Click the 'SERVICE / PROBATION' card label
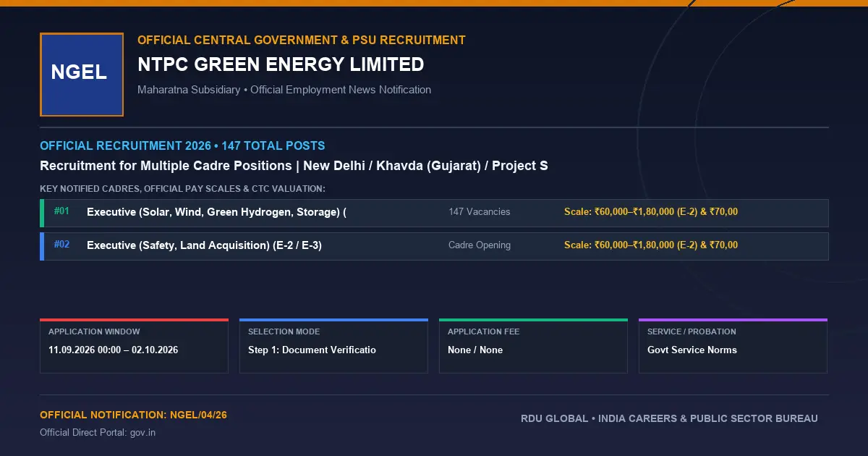Viewport: 868px width, 456px height. [x=692, y=332]
